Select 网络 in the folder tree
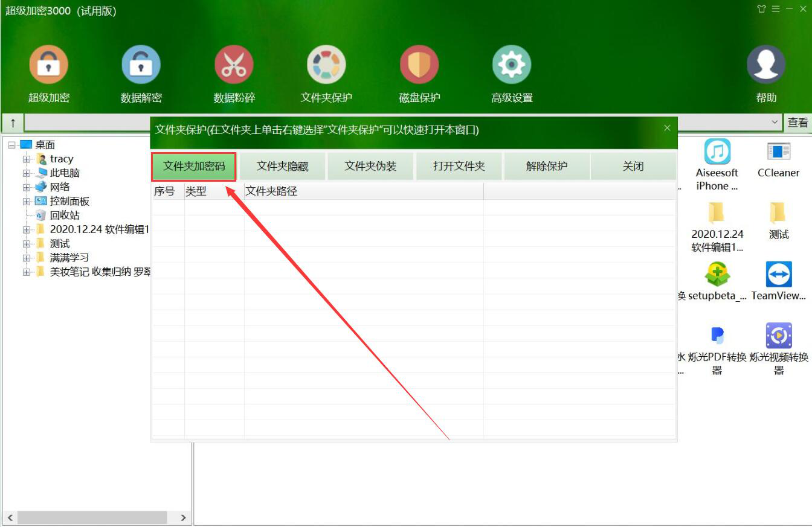The width and height of the screenshot is (812, 527). (60, 187)
